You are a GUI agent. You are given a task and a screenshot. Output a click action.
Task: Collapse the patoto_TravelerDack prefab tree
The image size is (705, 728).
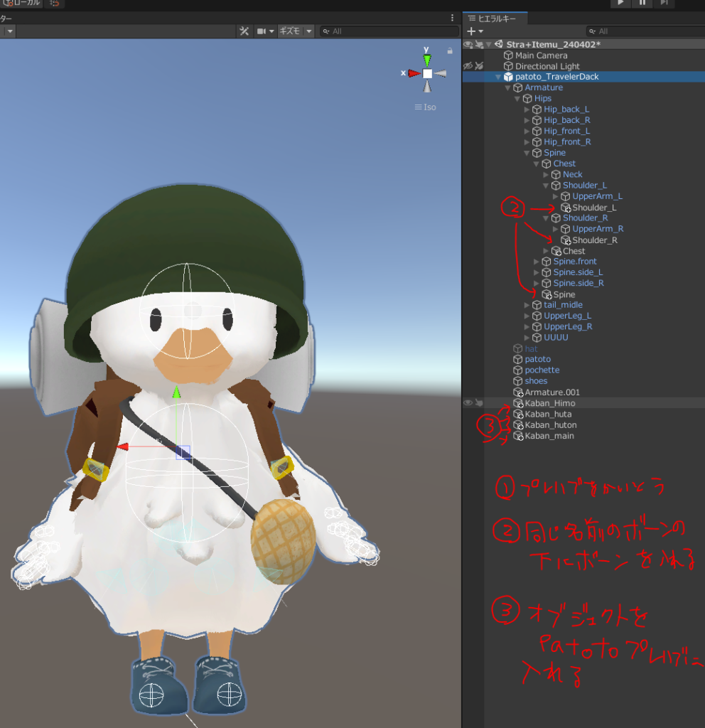(497, 77)
